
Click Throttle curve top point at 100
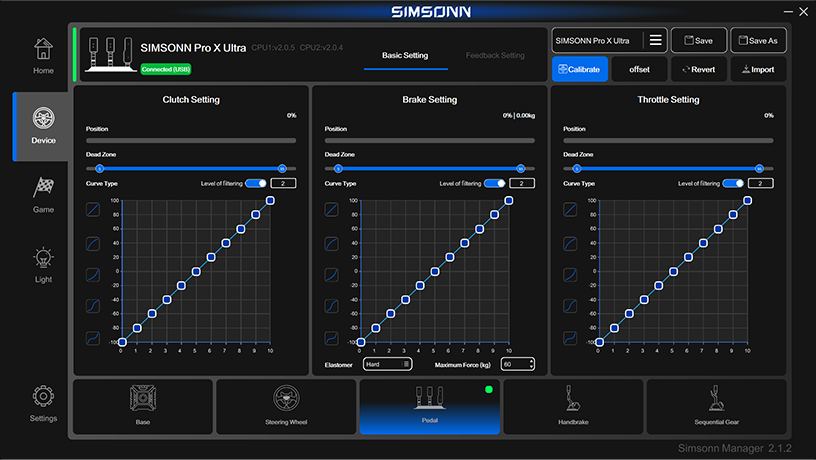point(747,200)
